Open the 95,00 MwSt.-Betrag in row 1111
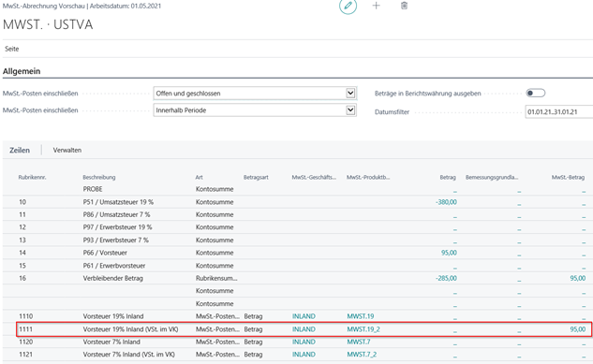Screen dimensions: 593x364 tap(577, 329)
